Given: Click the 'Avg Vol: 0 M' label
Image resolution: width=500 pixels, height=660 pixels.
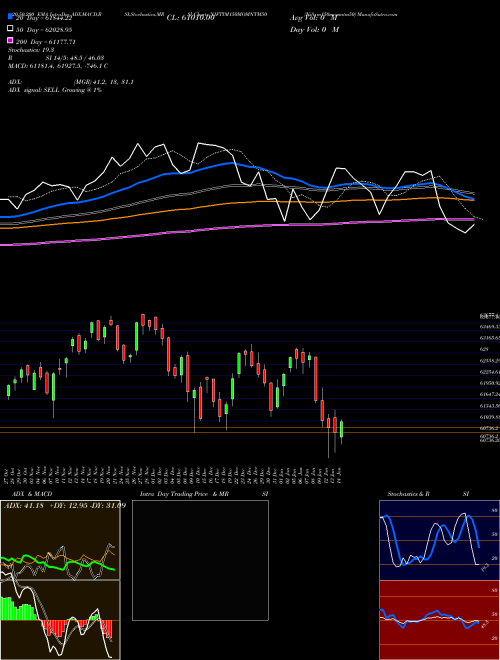Looking at the screenshot, I should [314, 18].
